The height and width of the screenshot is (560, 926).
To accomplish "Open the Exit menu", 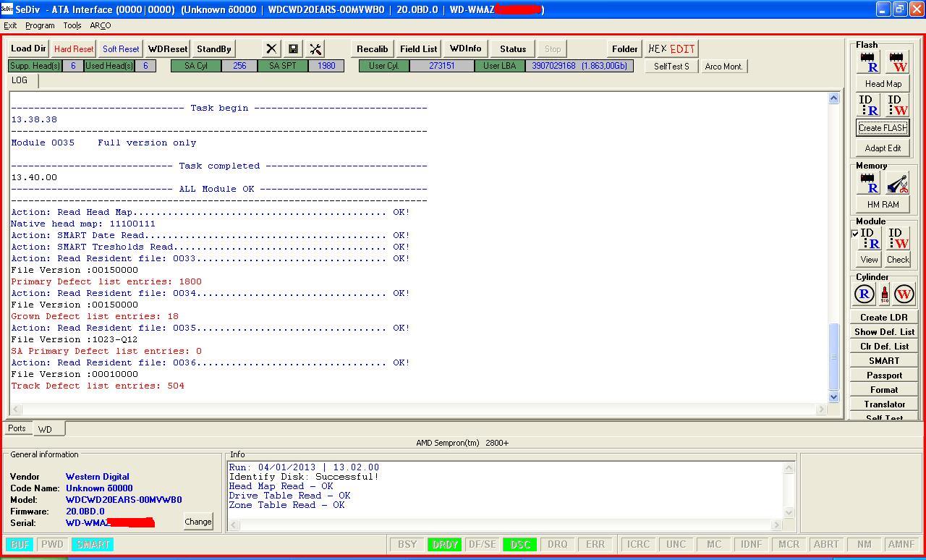I will point(10,25).
